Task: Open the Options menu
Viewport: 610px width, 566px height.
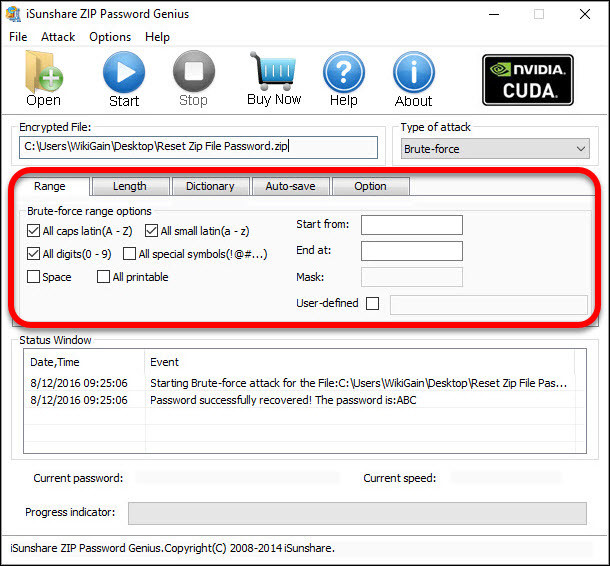Action: coord(110,37)
